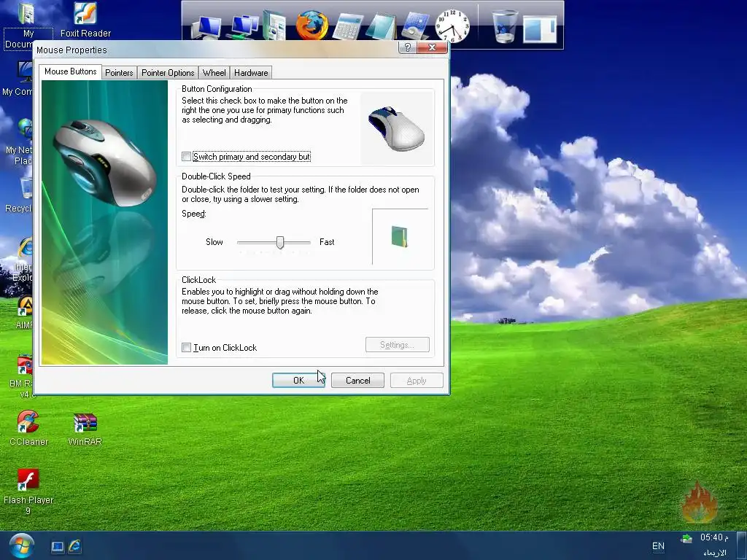Open the Notepad icon in the dock
747x560 pixels.
click(381, 26)
